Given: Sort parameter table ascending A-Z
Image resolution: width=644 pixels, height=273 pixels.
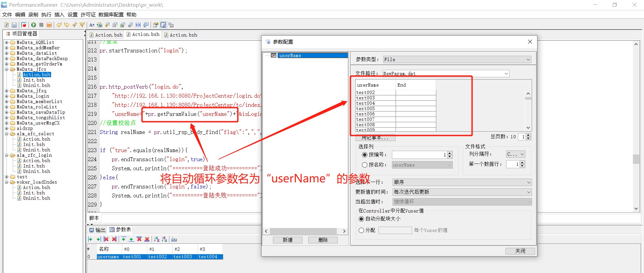Looking at the screenshot, I should point(157,239).
